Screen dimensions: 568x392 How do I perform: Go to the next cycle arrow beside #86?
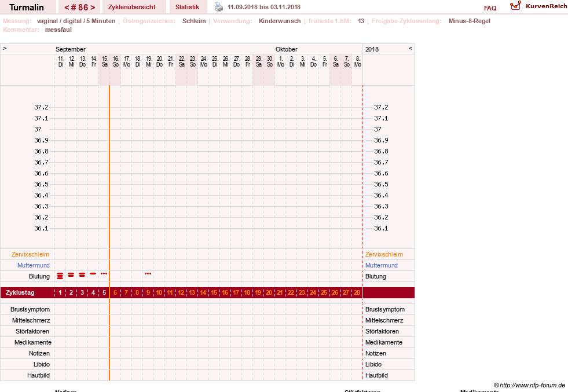[x=93, y=8]
